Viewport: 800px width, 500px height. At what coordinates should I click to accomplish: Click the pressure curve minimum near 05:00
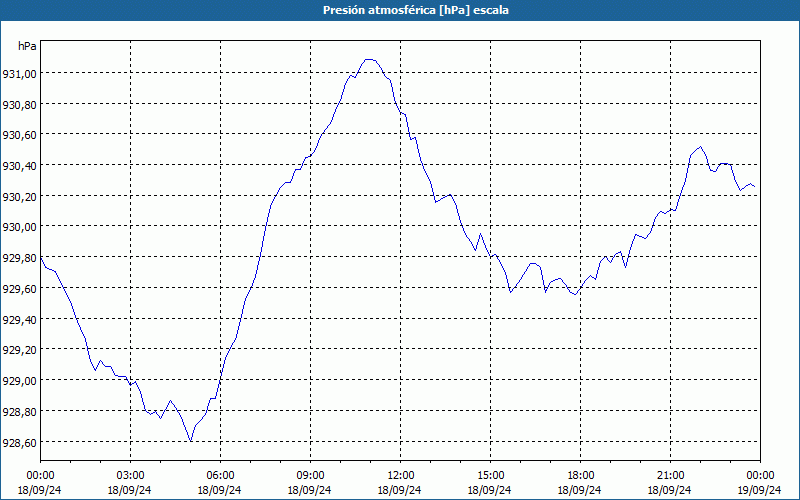(x=191, y=441)
